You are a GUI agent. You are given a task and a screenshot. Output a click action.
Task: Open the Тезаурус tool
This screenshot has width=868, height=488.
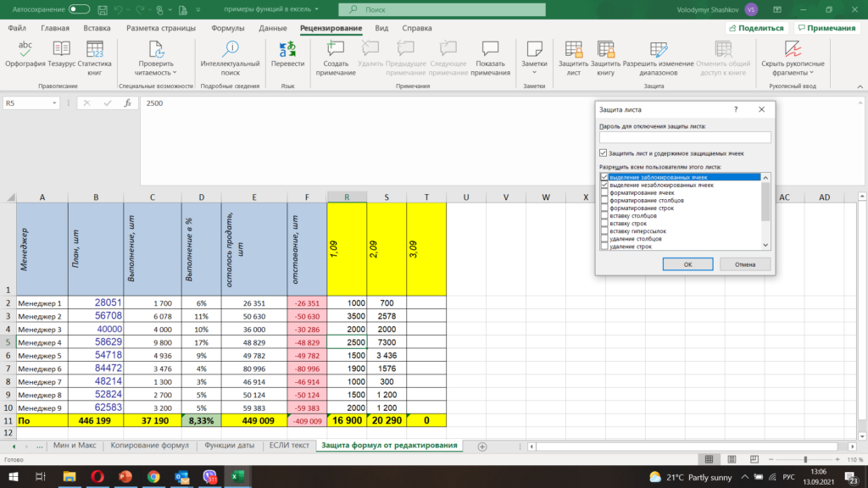pyautogui.click(x=61, y=54)
